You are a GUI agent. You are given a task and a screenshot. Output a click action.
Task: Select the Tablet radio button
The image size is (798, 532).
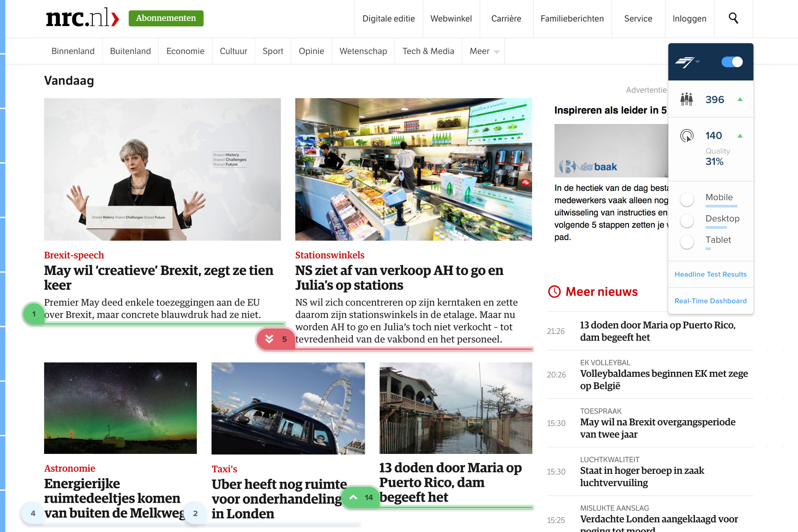pyautogui.click(x=687, y=242)
